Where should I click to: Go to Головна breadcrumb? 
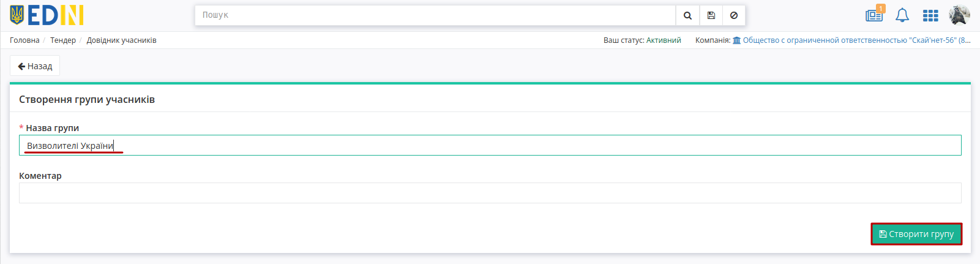[x=24, y=40]
